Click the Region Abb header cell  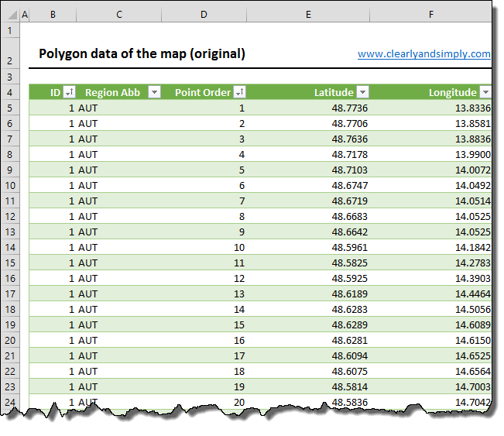pos(119,92)
